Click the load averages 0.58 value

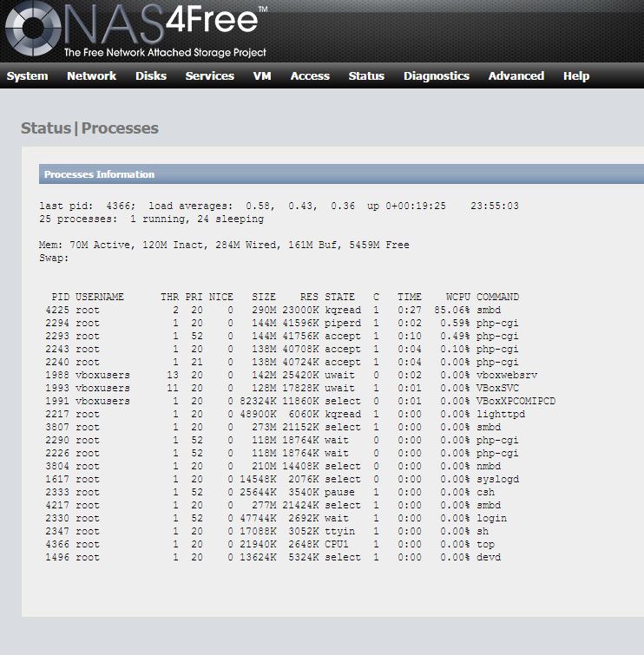[260, 206]
